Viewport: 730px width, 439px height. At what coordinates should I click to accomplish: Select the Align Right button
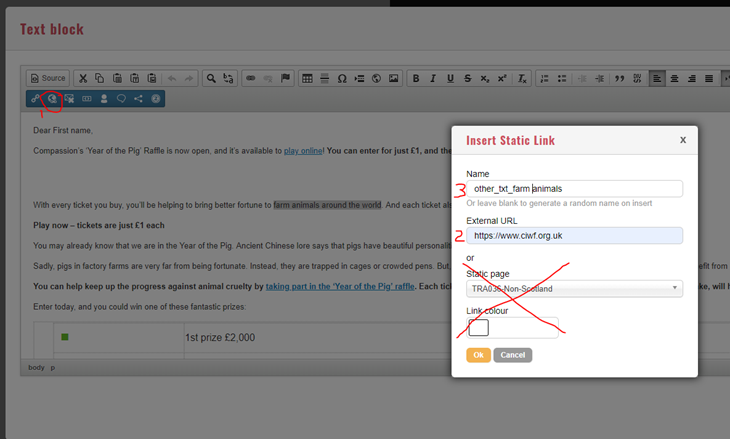pyautogui.click(x=692, y=78)
